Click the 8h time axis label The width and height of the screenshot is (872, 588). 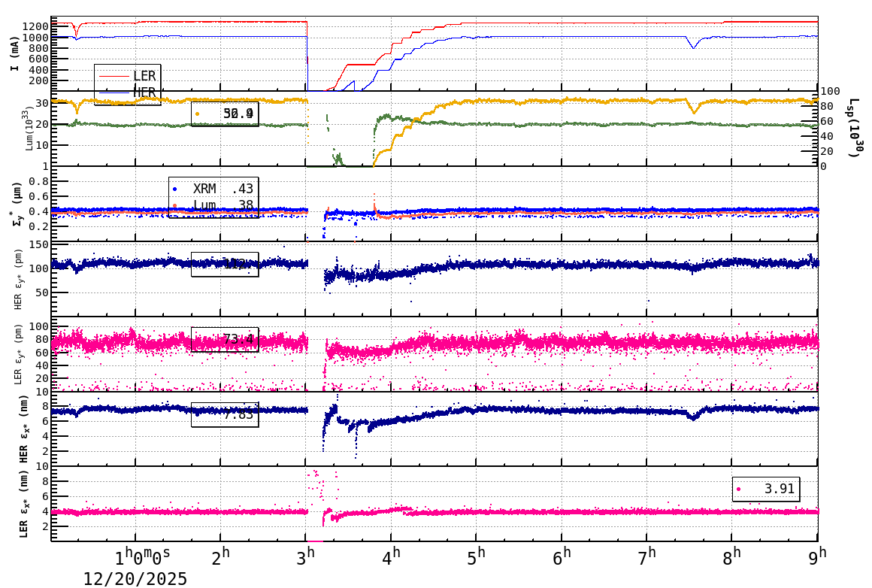(x=732, y=557)
